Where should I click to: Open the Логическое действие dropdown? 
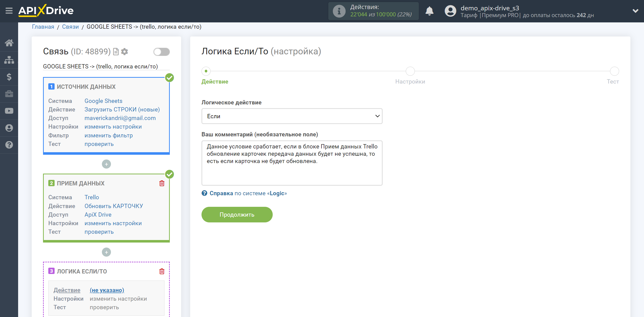[x=292, y=116]
